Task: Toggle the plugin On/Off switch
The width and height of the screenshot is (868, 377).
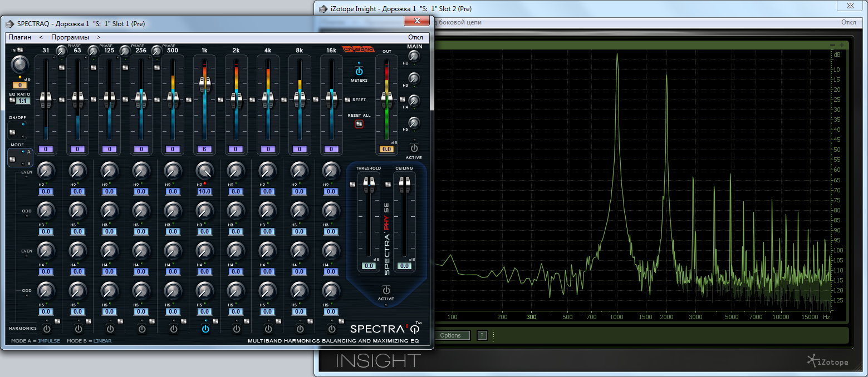Action: click(x=13, y=132)
